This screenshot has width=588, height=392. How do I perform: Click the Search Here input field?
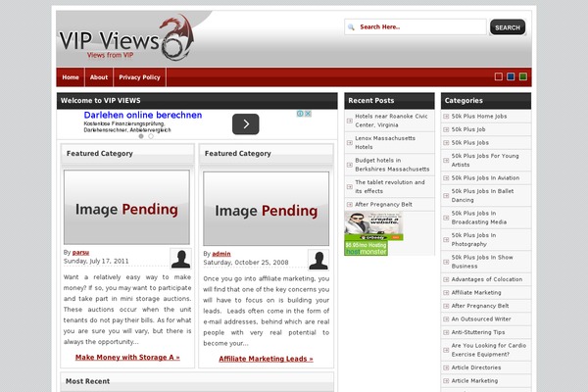416,27
